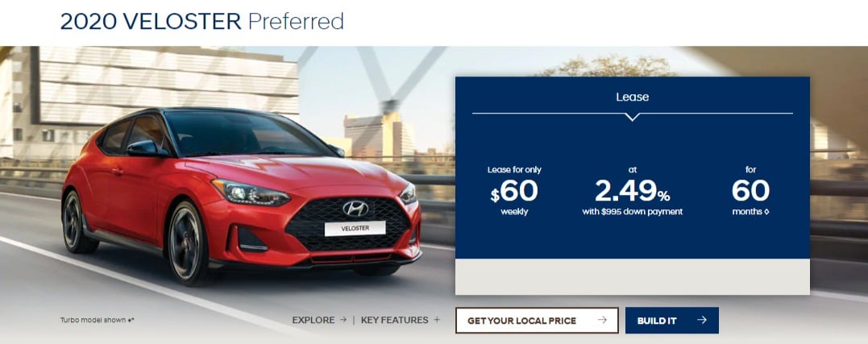
Task: Click the BUILD IT button
Action: tap(672, 320)
